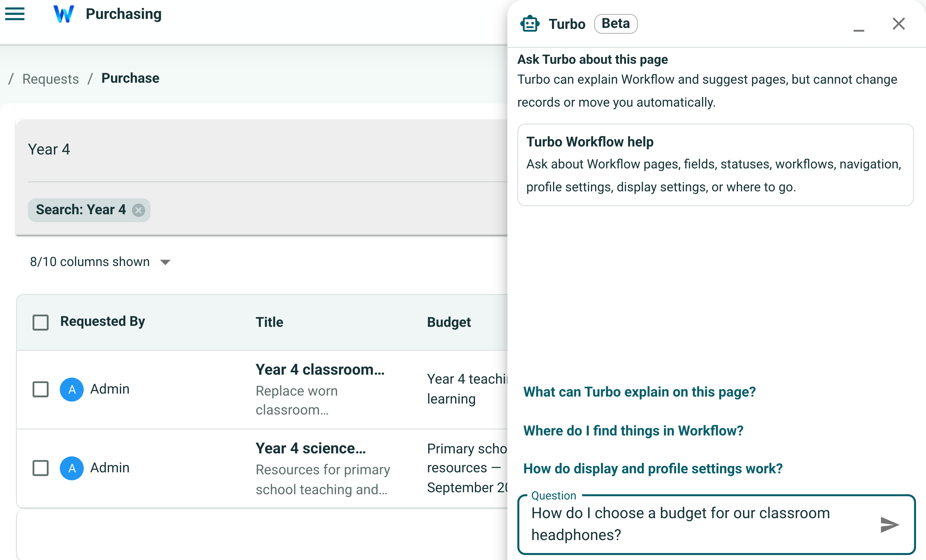Sort by the Budget column header
This screenshot has width=926, height=560.
pos(449,322)
